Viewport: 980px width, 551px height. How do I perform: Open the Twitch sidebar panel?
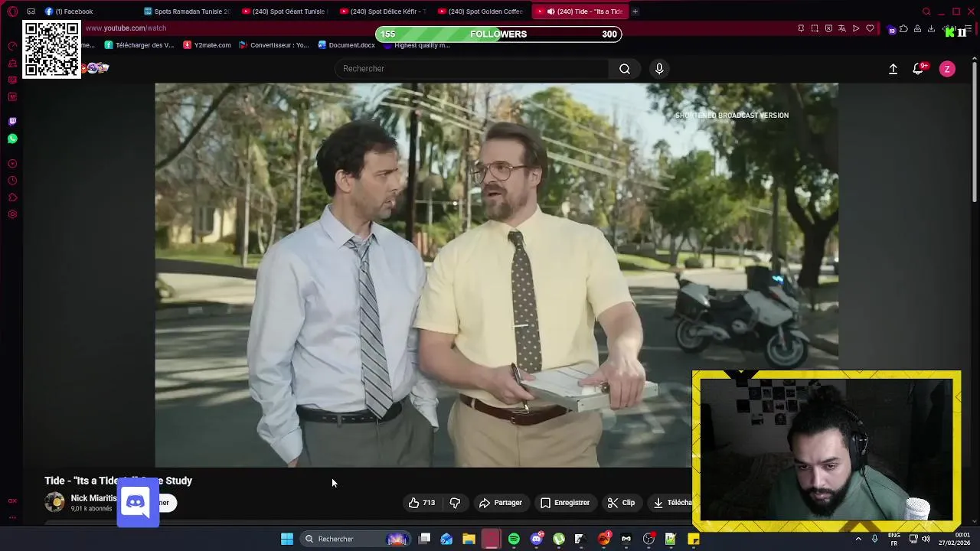click(12, 121)
